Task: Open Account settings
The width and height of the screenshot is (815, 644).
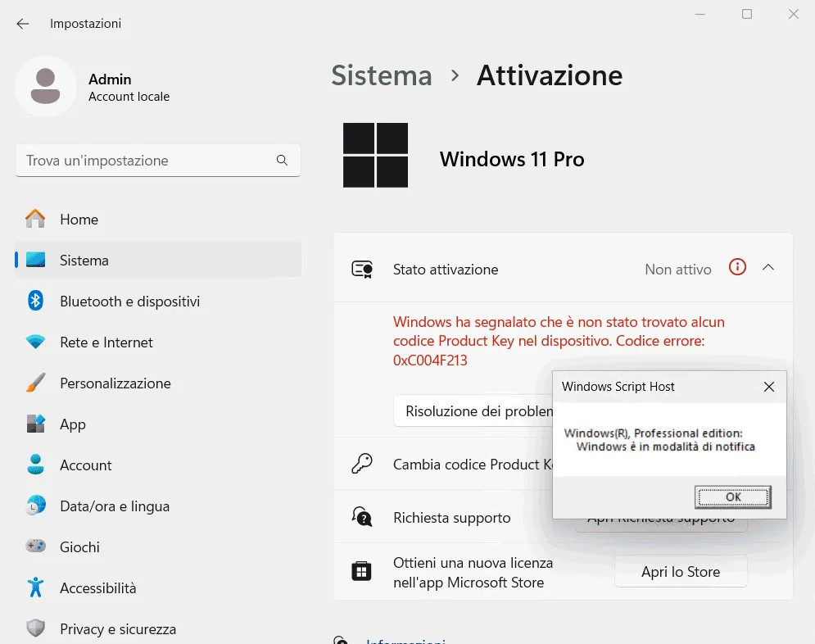Action: [84, 465]
